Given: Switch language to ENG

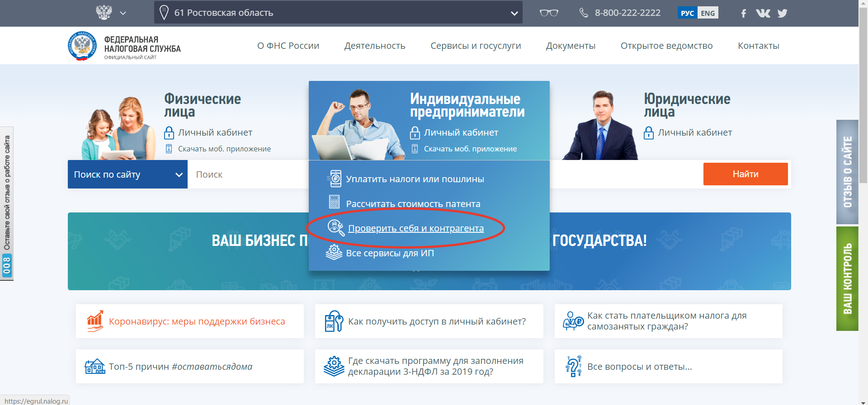Looking at the screenshot, I should pos(708,13).
